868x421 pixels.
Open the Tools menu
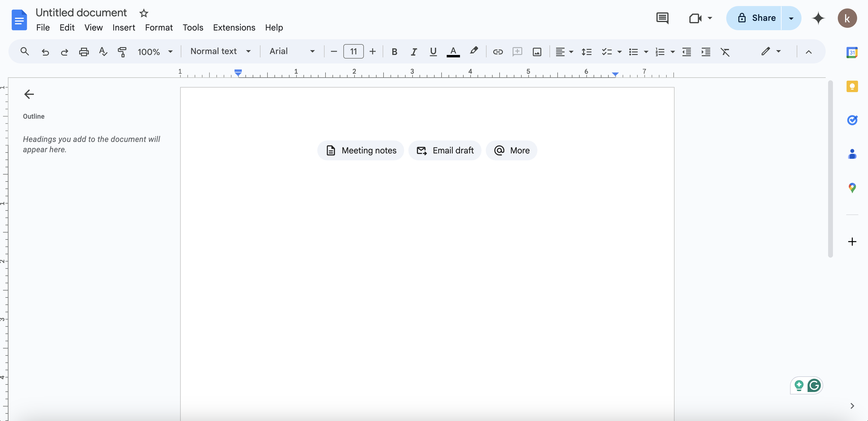pos(193,27)
